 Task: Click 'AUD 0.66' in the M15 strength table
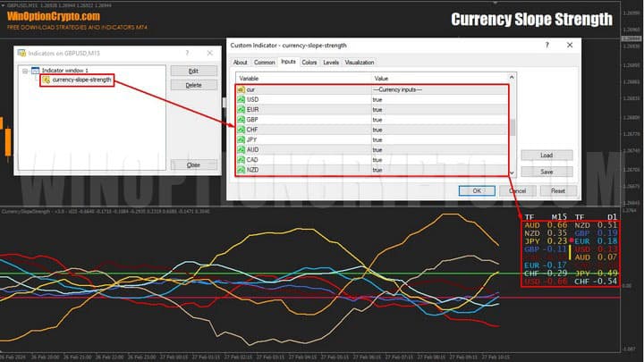[546, 225]
